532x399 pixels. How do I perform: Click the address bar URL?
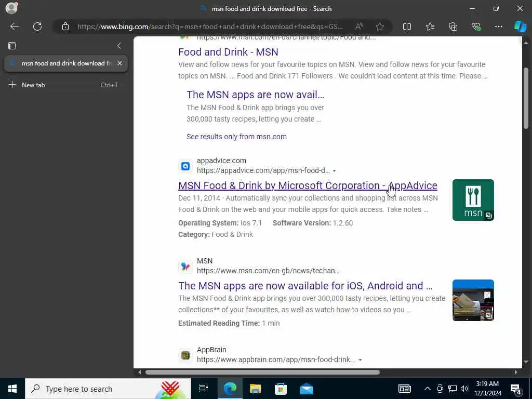(x=210, y=26)
